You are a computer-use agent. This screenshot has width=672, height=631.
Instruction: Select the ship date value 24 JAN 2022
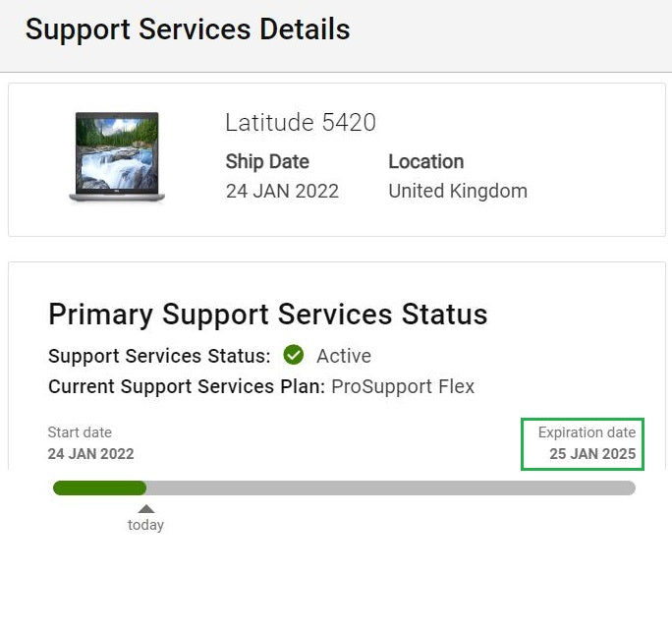click(282, 192)
